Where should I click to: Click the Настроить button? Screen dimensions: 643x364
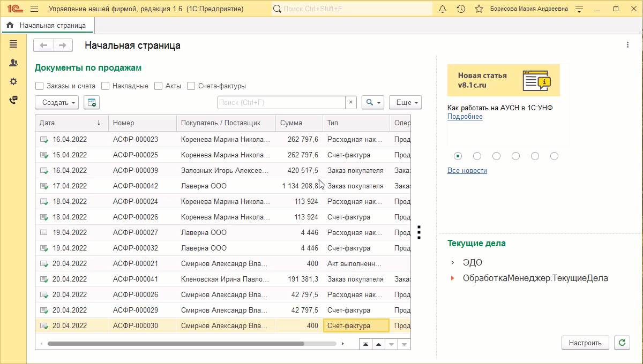tap(585, 343)
